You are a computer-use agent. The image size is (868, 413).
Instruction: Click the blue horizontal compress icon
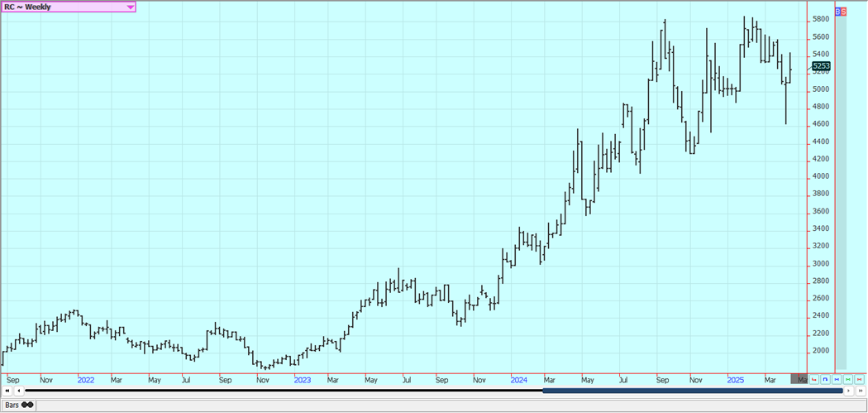(x=837, y=379)
